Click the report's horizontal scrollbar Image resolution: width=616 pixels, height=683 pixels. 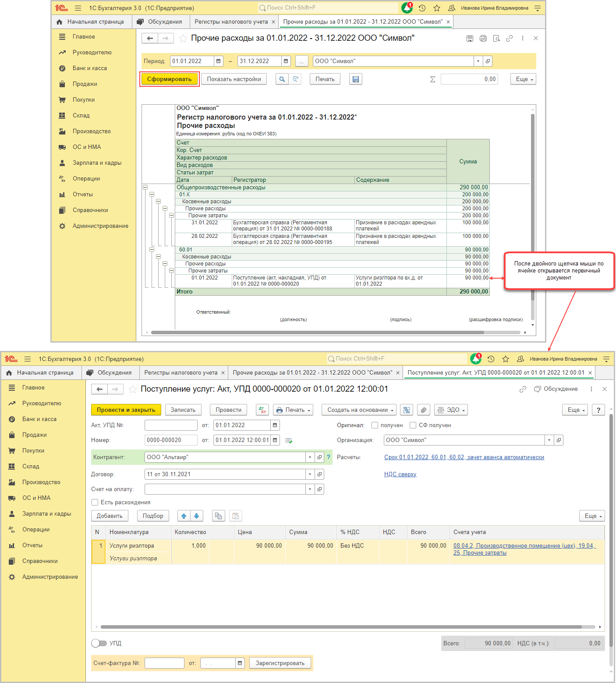point(318,333)
